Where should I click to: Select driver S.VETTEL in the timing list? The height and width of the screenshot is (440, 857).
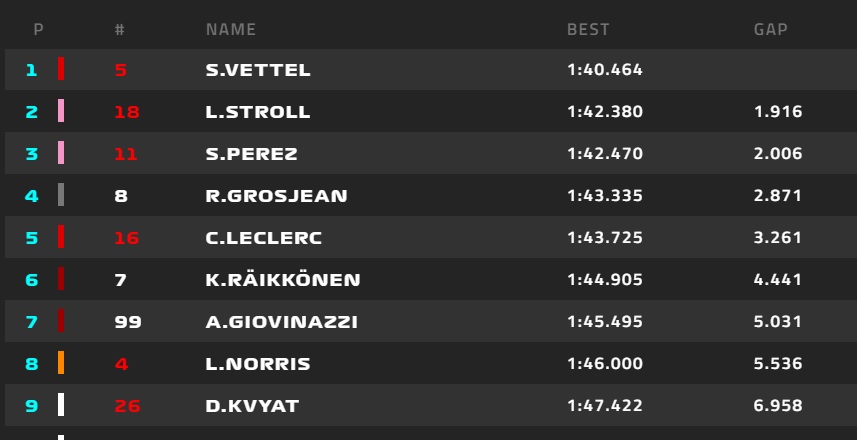click(258, 70)
